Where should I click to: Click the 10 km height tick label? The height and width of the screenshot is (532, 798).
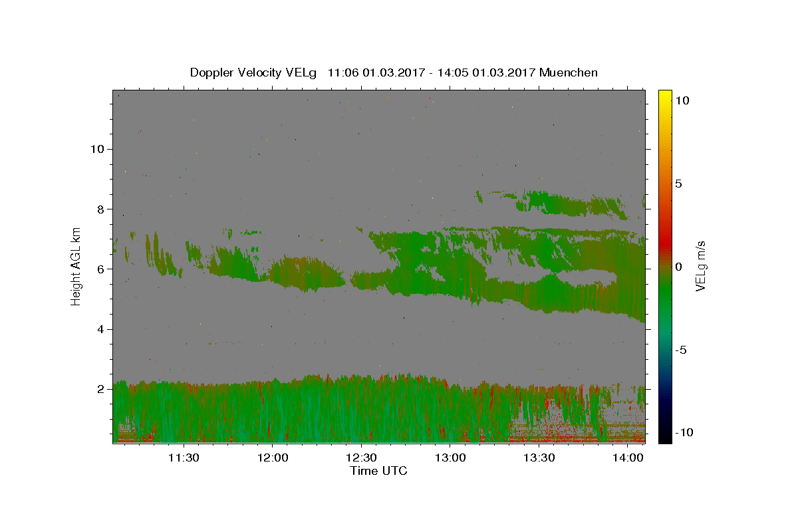[x=96, y=149]
